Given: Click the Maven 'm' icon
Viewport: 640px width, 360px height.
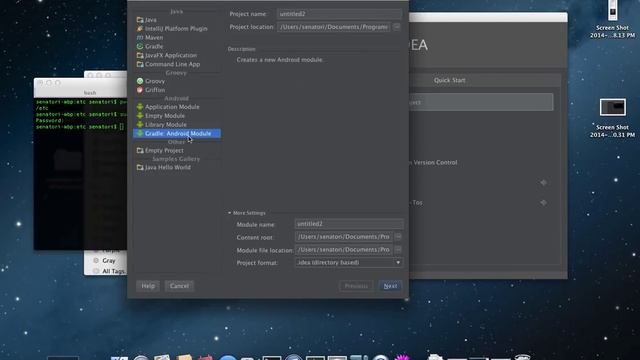Looking at the screenshot, I should pyautogui.click(x=140, y=38).
